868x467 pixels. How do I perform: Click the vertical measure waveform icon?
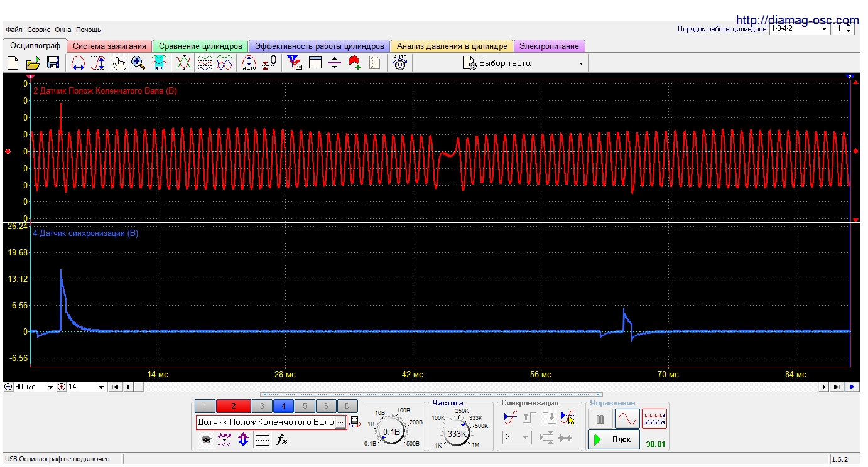point(98,63)
